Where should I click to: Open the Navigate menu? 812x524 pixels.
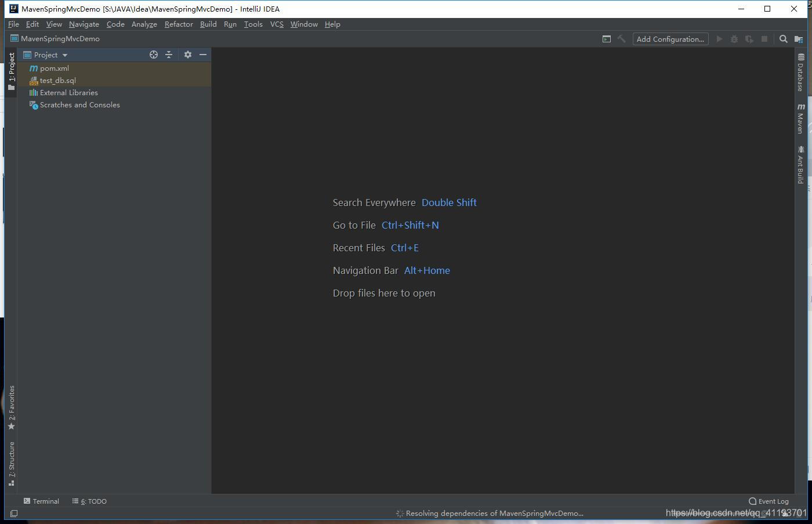coord(84,24)
